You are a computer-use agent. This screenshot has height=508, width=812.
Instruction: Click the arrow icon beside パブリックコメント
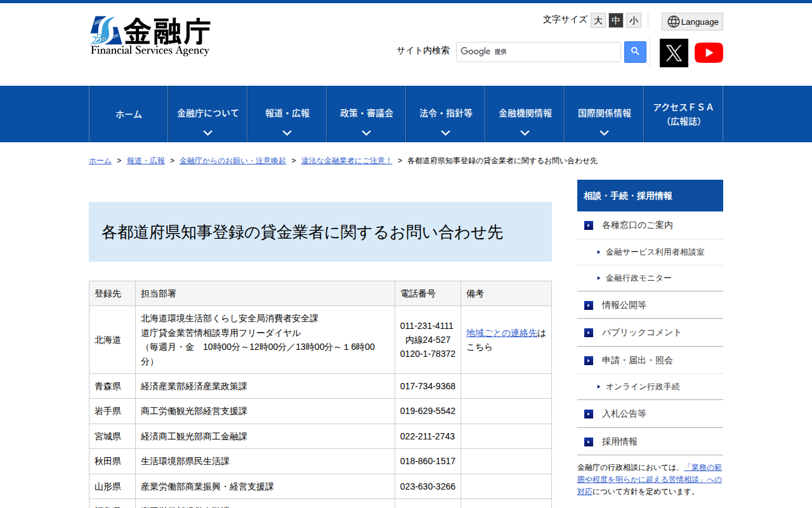coord(588,332)
